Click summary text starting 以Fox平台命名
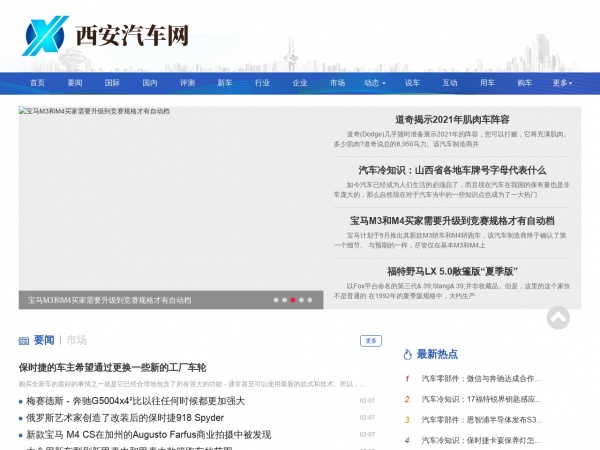The image size is (600, 450). click(452, 291)
